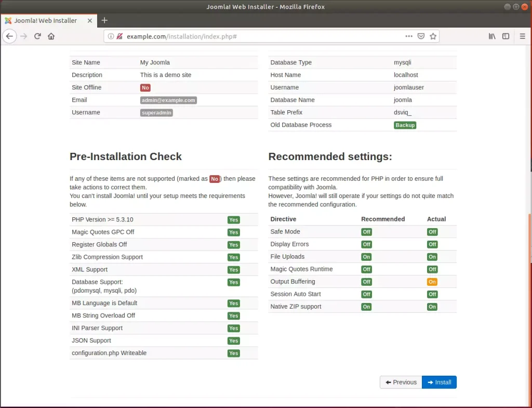Click the superadmin username badge

pos(156,113)
